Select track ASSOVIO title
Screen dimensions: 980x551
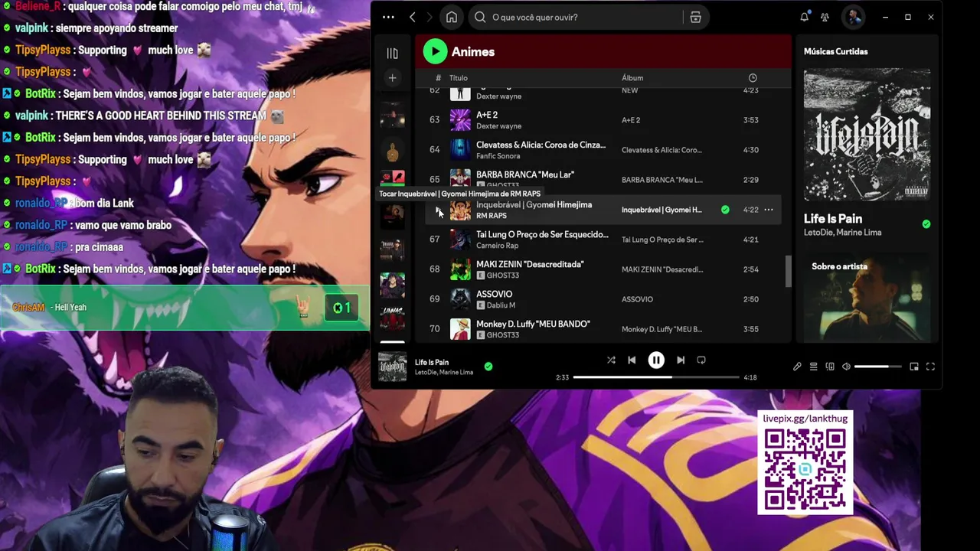pos(494,294)
